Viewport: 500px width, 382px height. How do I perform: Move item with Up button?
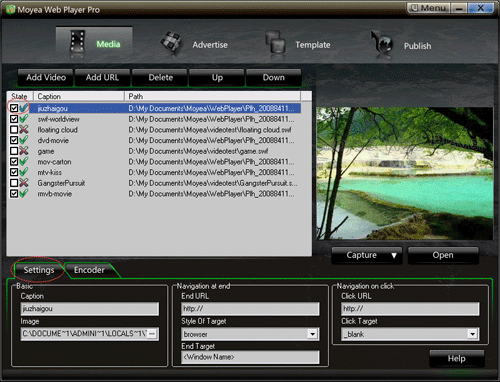click(x=217, y=78)
